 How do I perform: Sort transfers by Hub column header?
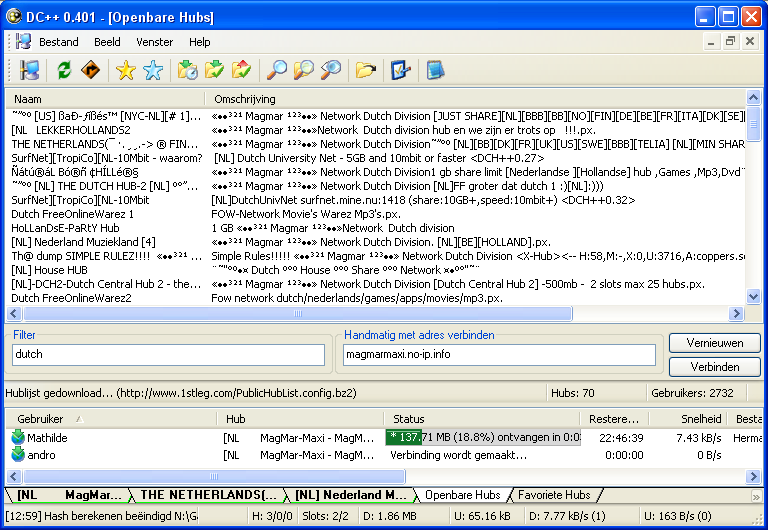point(300,419)
